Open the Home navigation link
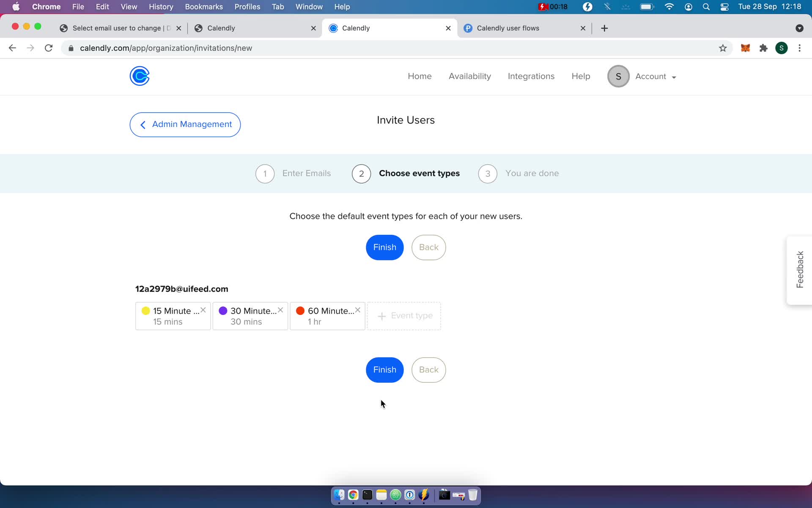This screenshot has width=812, height=508. pos(420,76)
